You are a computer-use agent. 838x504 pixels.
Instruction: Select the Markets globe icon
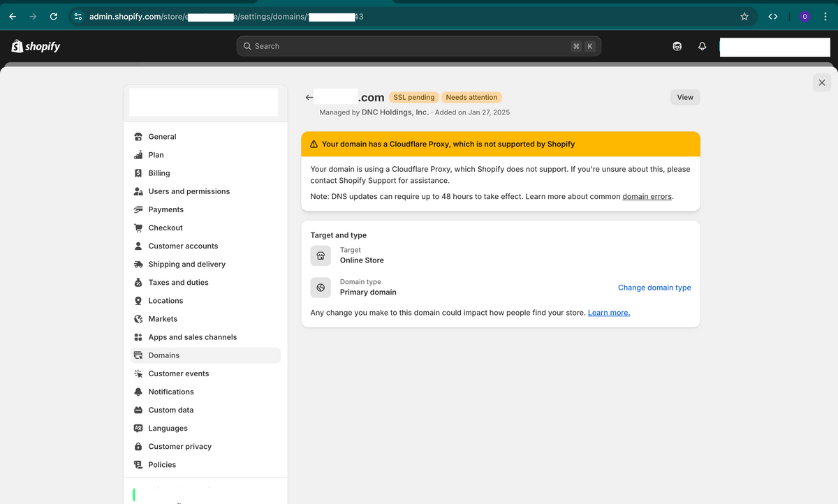[x=138, y=318]
